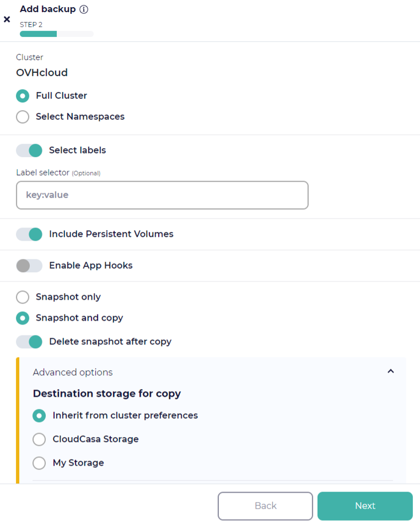Turn off Delete snapshot after copy
The width and height of the screenshot is (420, 526).
point(29,342)
